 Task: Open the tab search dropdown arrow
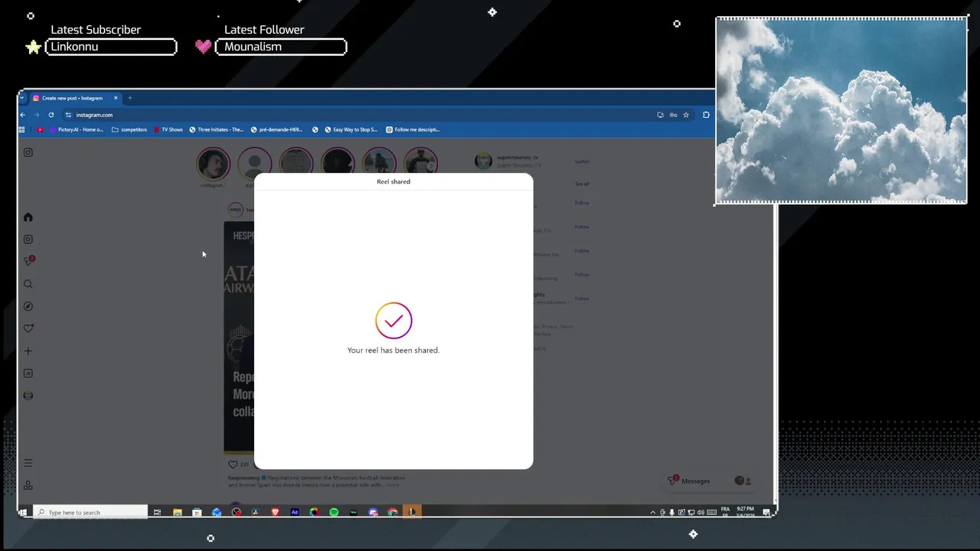point(22,98)
